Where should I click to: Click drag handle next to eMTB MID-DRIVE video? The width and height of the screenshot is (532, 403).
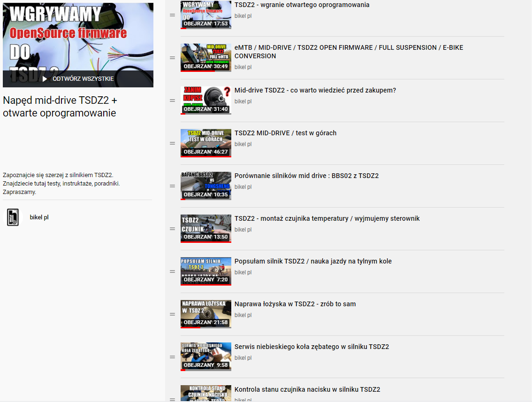[172, 58]
